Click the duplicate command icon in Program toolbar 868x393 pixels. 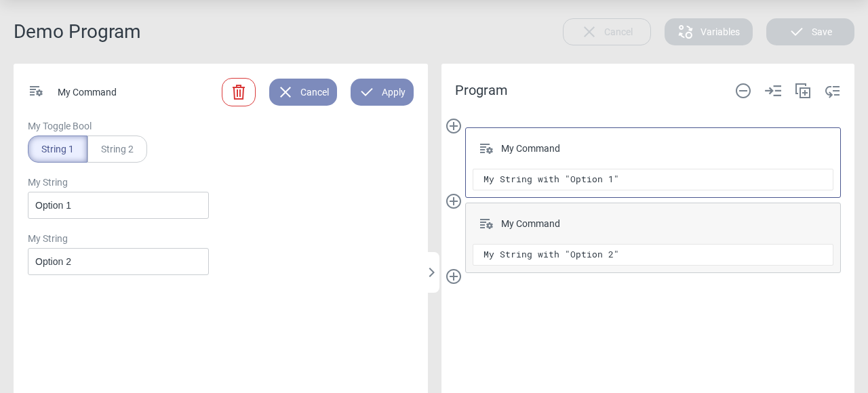coord(803,91)
